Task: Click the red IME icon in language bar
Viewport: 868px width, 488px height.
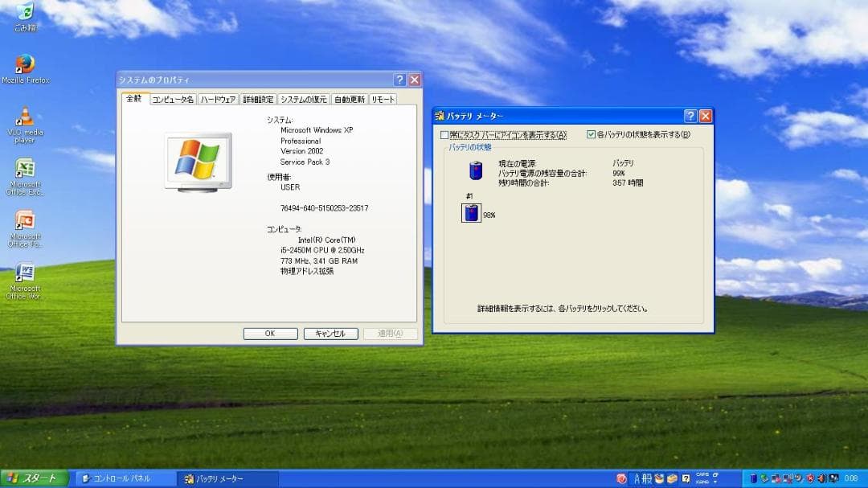Action: [x=621, y=478]
